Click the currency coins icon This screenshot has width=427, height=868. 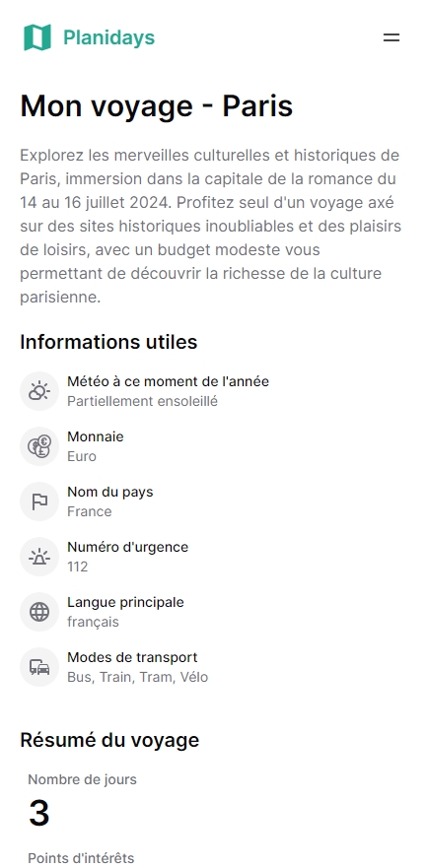39,446
